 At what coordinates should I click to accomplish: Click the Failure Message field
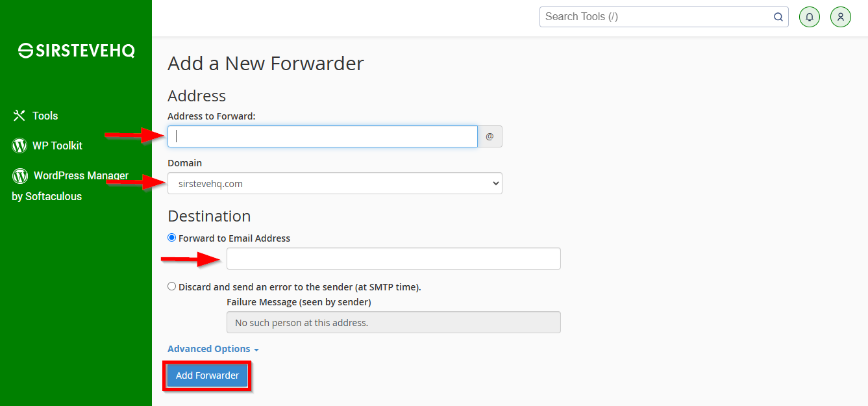pos(393,322)
